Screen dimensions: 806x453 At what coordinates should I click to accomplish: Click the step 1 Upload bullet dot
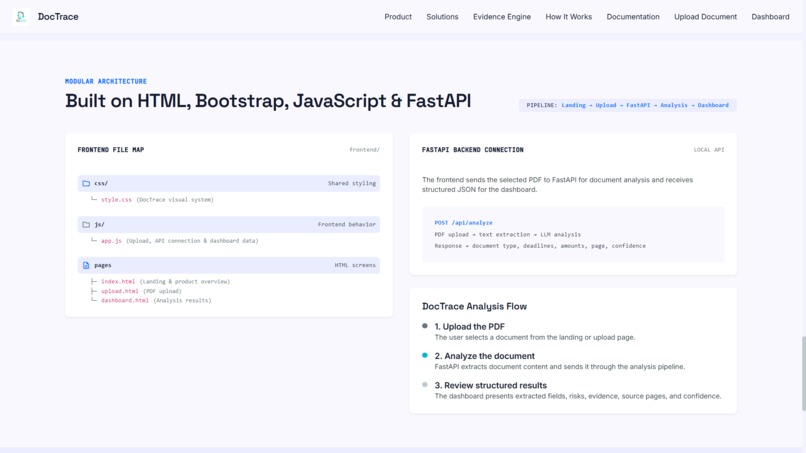[x=425, y=326]
